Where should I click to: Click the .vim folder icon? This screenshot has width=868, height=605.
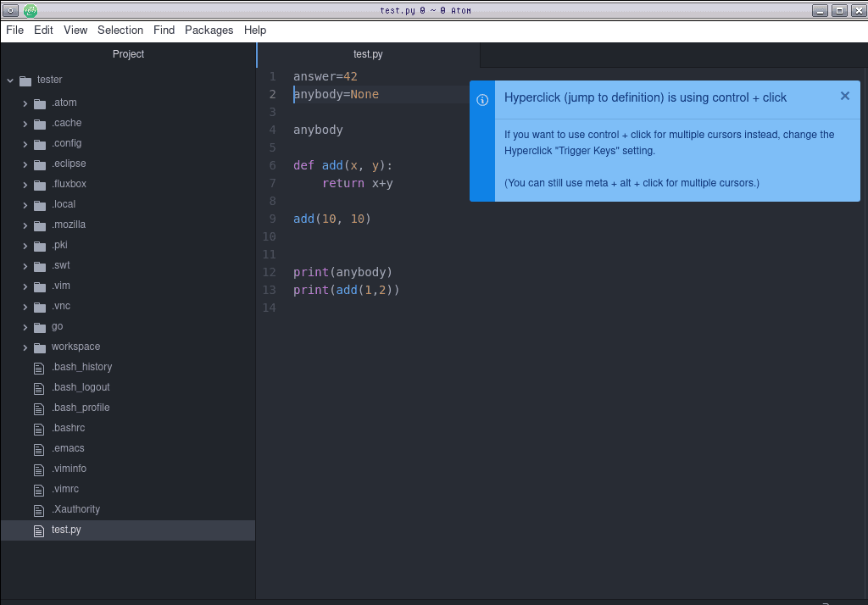(x=40, y=286)
